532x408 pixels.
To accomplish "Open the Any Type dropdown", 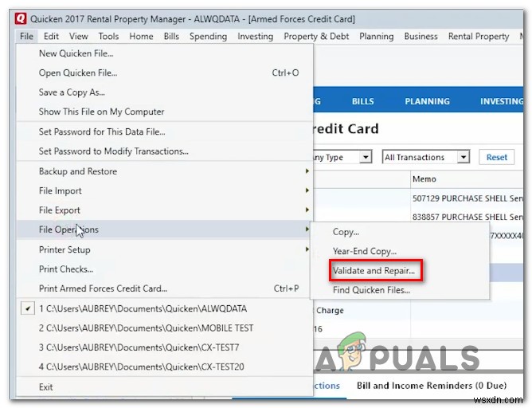I will (342, 157).
